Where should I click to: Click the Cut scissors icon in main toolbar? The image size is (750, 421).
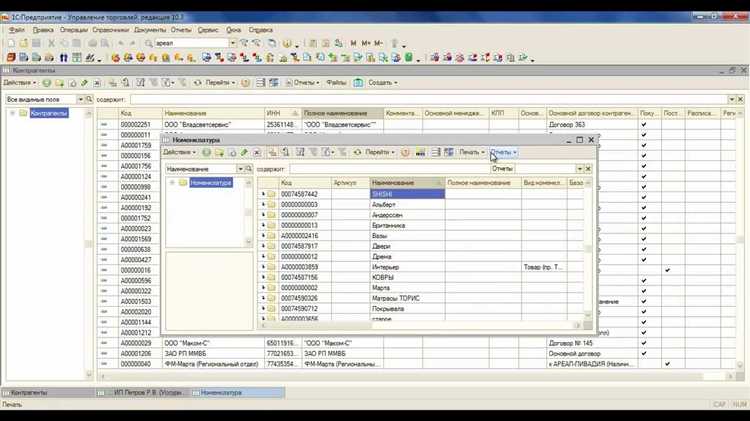click(x=51, y=43)
